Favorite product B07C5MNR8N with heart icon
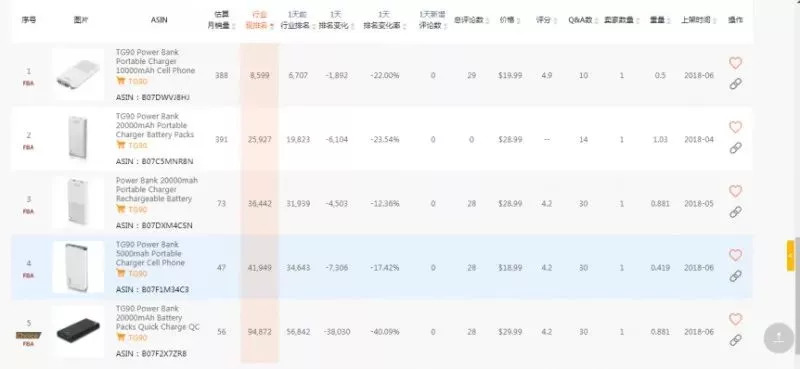 pyautogui.click(x=735, y=127)
